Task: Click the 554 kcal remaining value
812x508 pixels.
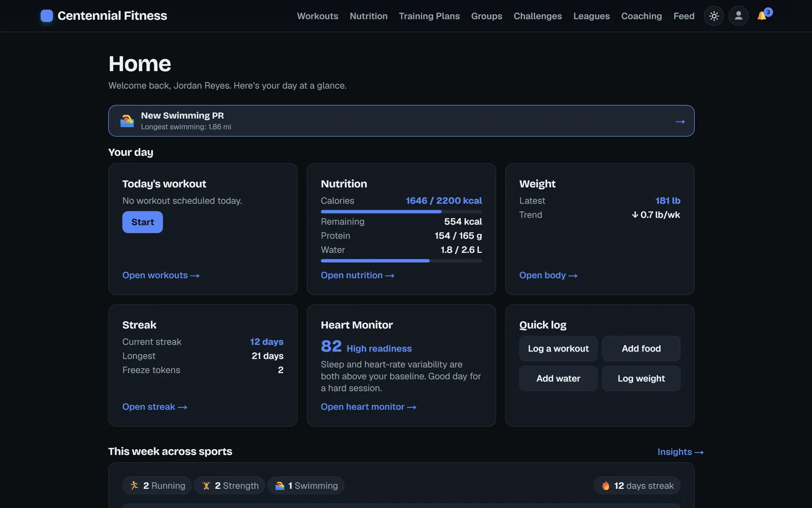Action: [x=463, y=222]
